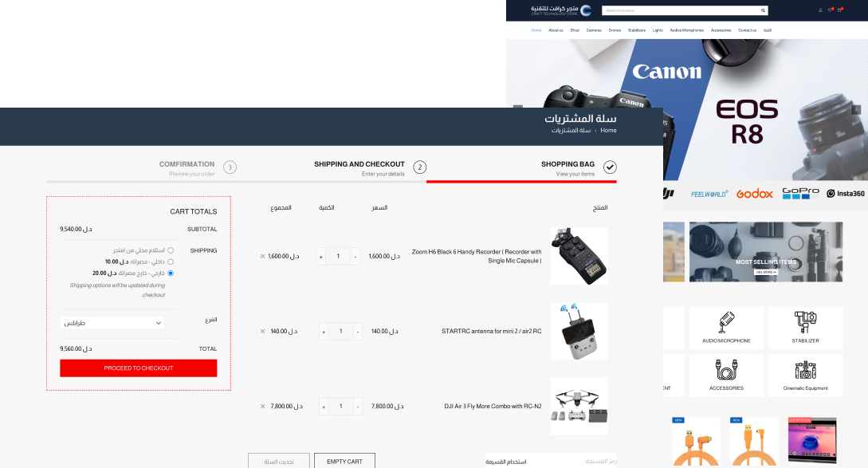Open the Zoom H6 Black Handy Recorder link
This screenshot has width=868, height=468.
pyautogui.click(x=477, y=256)
